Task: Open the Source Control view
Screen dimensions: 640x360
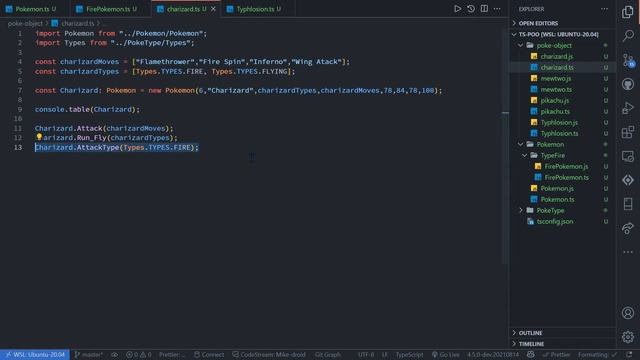Action: coord(628,60)
